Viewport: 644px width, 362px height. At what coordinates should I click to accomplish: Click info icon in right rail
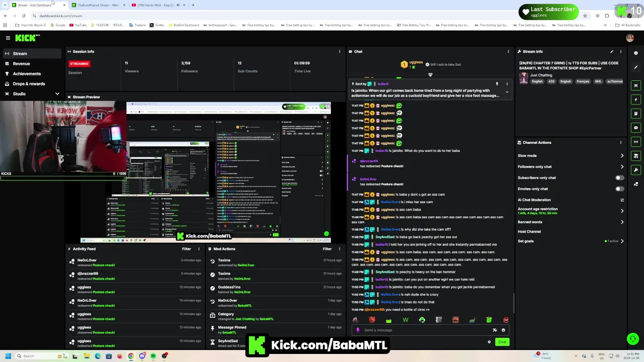[x=636, y=53]
